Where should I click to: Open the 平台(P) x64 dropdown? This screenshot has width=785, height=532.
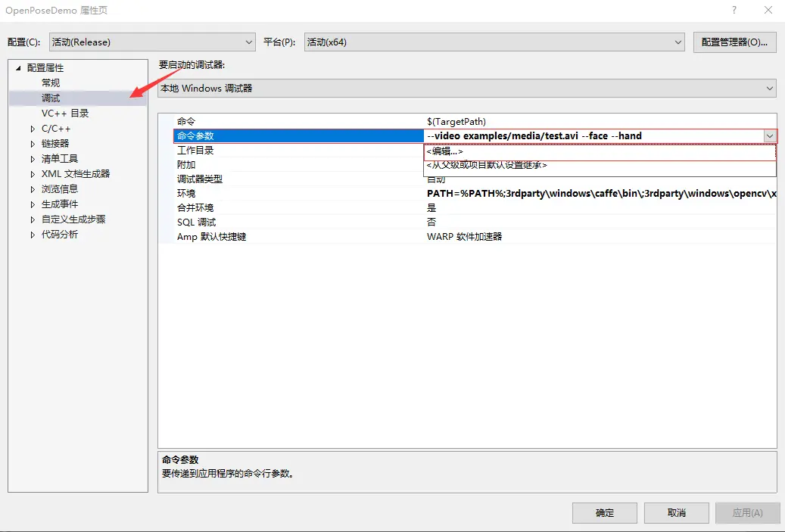pyautogui.click(x=494, y=42)
